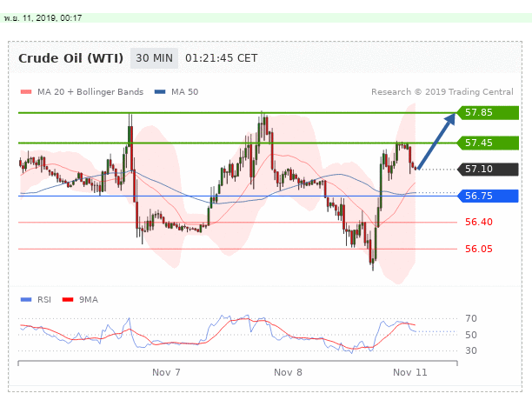Click the blue RSI legend swatch

[x=26, y=300]
